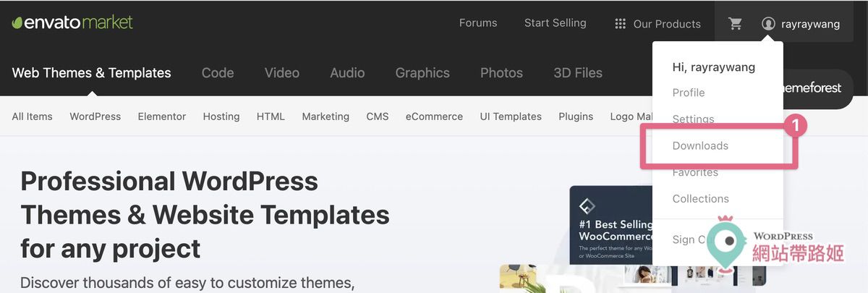
Task: Open the shopping cart icon
Action: (736, 23)
